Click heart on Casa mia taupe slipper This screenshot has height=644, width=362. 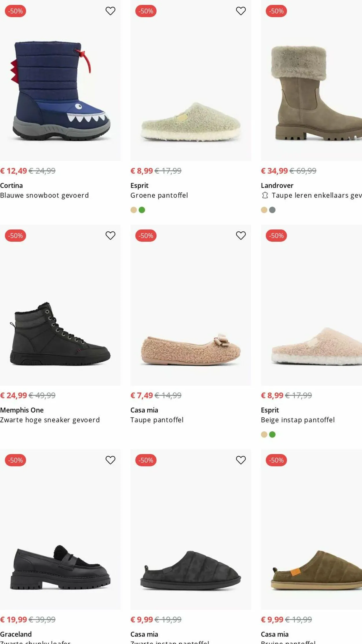click(241, 235)
